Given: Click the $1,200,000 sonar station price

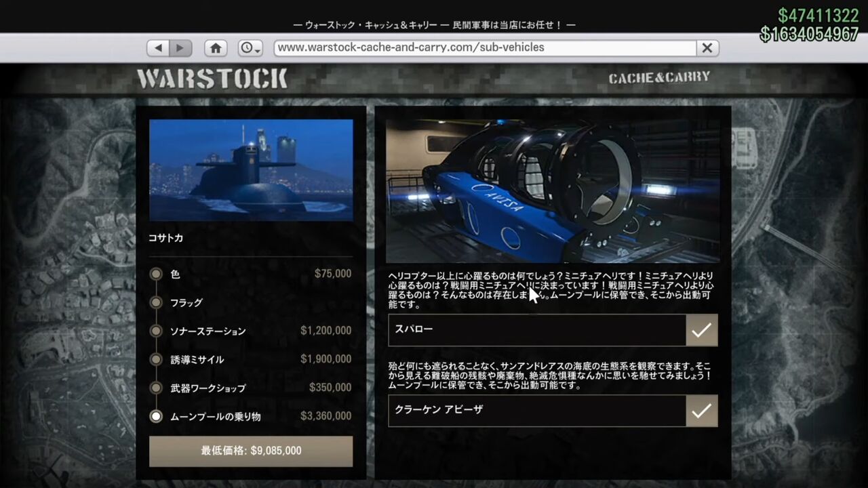Looking at the screenshot, I should tap(326, 331).
